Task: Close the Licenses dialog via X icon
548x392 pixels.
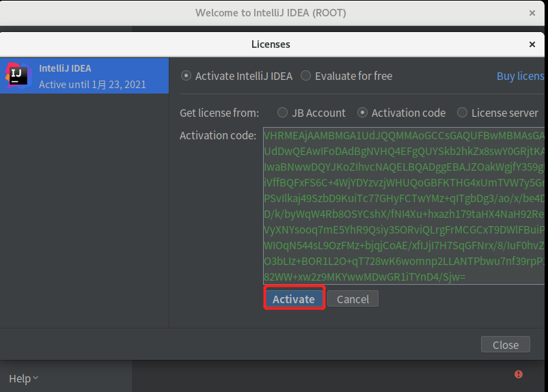Action: click(x=532, y=44)
